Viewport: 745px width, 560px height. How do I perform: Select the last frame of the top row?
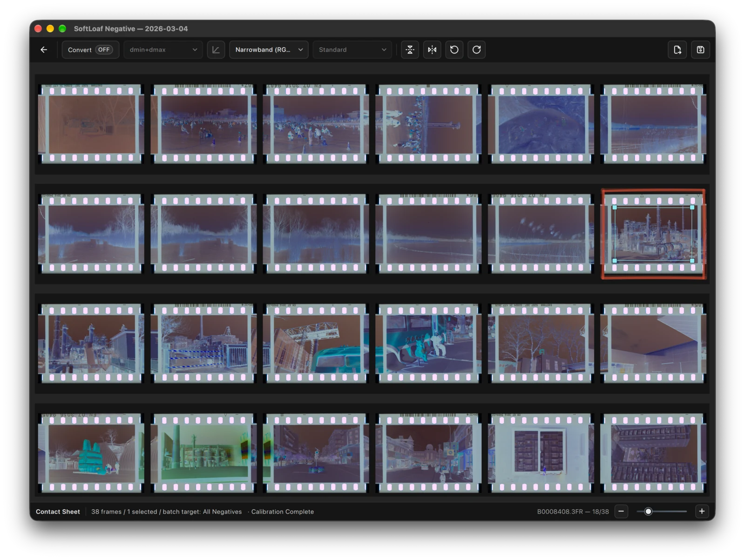tap(653, 124)
